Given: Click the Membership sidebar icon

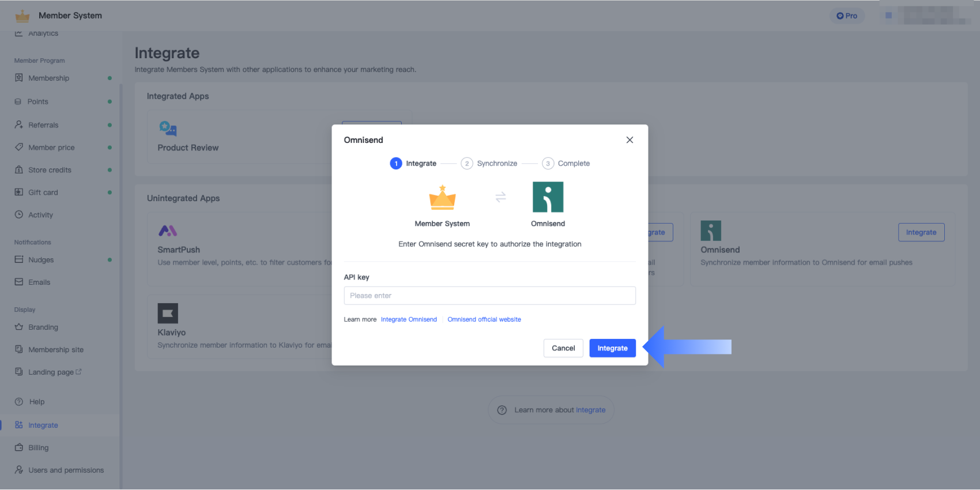Looking at the screenshot, I should [x=19, y=78].
